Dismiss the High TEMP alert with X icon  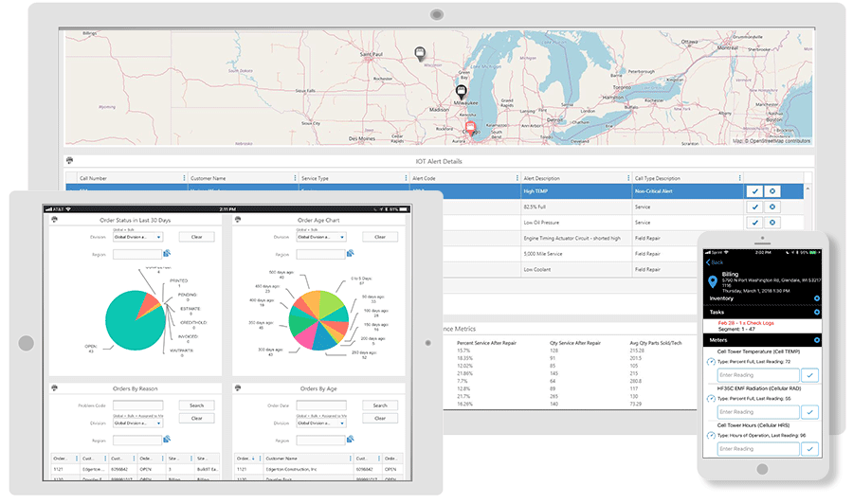[x=772, y=190]
